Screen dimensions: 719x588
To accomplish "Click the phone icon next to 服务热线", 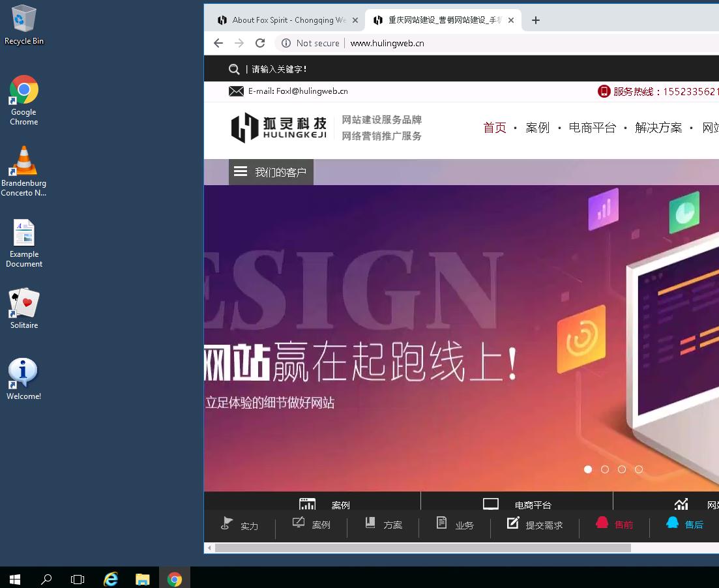I will 603,91.
